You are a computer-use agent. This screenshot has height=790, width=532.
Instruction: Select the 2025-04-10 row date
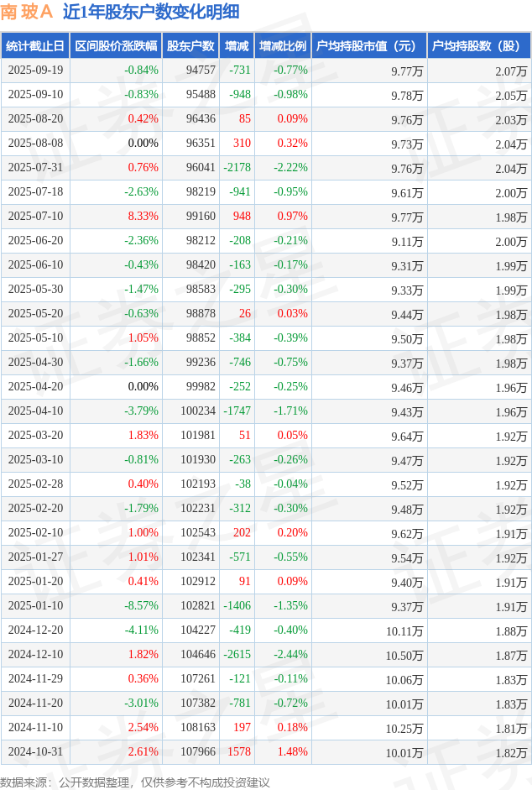point(35,411)
